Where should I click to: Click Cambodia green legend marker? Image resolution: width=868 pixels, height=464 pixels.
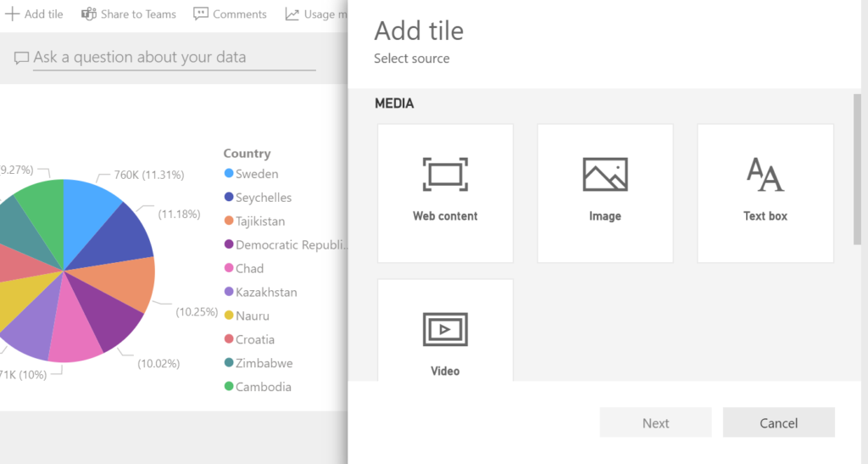[x=229, y=387]
